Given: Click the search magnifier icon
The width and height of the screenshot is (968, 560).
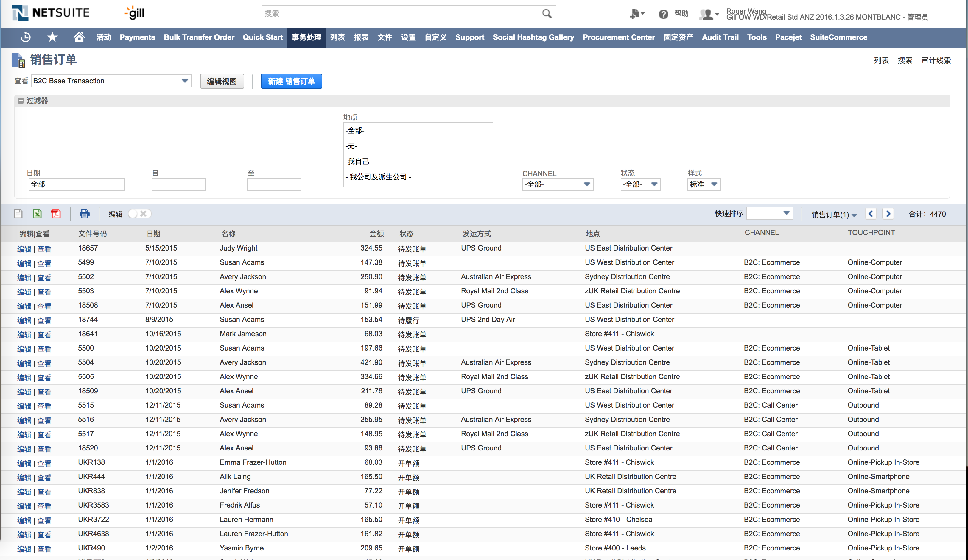Looking at the screenshot, I should coord(547,14).
